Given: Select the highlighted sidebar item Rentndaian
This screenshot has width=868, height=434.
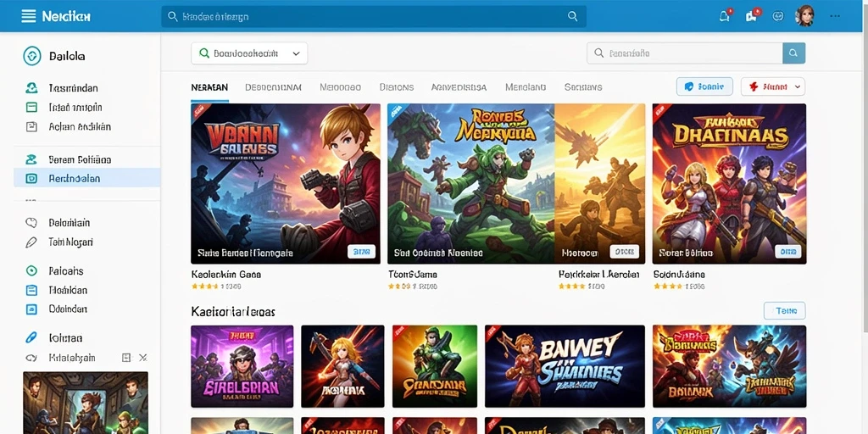Looking at the screenshot, I should [87, 178].
